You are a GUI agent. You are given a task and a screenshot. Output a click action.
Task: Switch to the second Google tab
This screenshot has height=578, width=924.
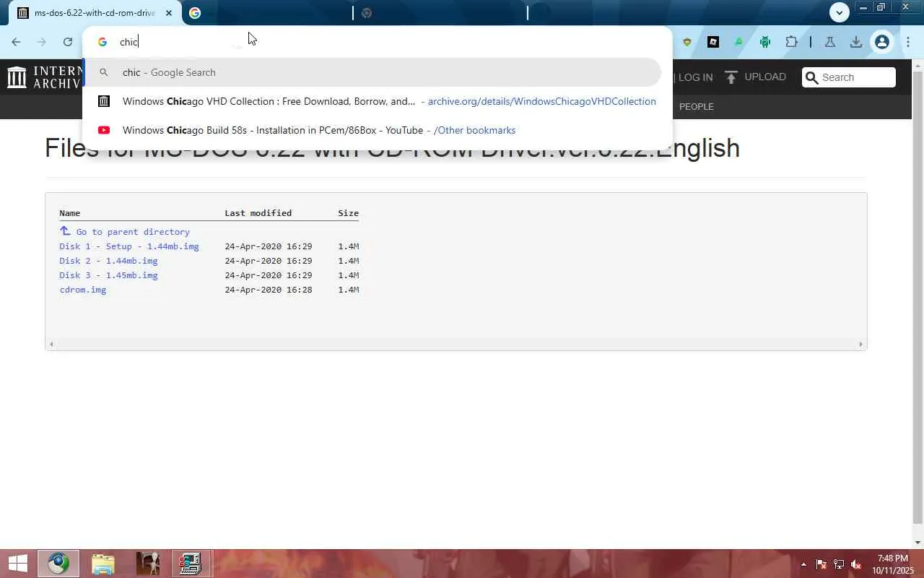pyautogui.click(x=267, y=13)
